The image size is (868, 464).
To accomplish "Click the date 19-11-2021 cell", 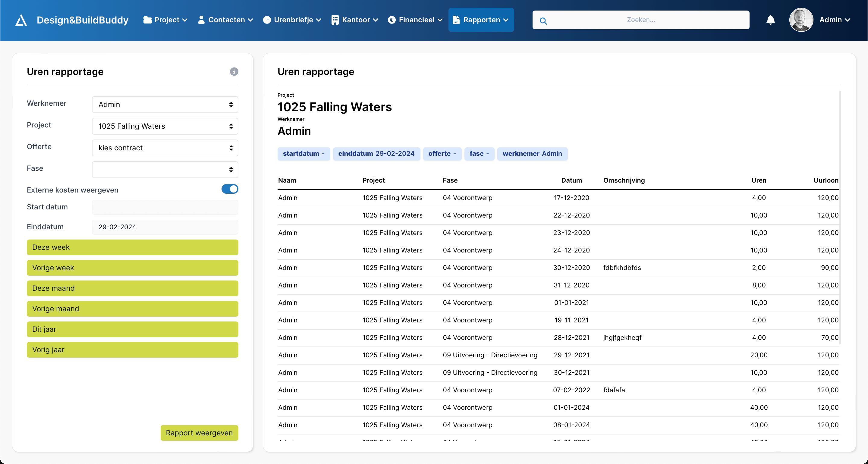I will (x=571, y=320).
